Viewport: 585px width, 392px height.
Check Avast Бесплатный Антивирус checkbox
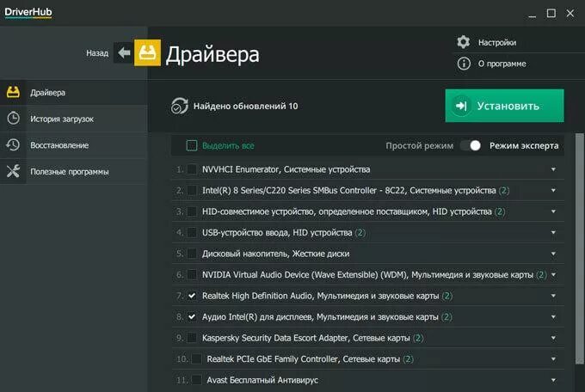pos(196,380)
